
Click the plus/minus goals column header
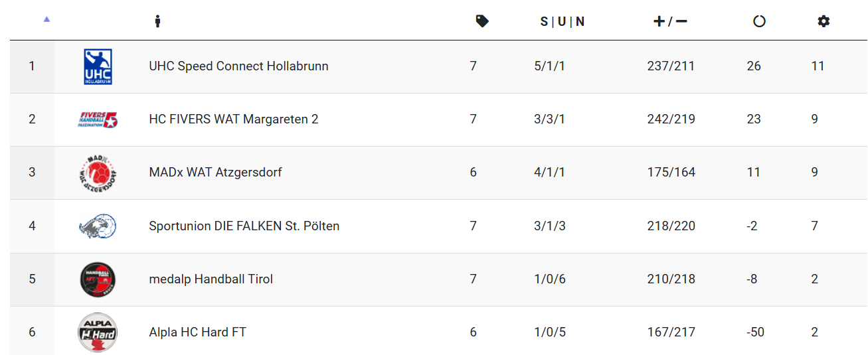pyautogui.click(x=670, y=21)
